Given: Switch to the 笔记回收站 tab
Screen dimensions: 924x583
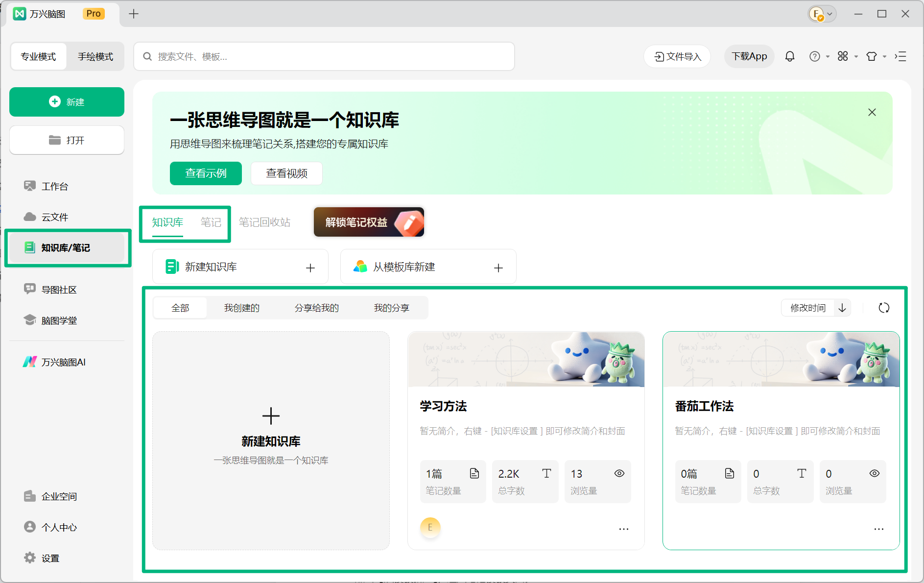Looking at the screenshot, I should 264,222.
